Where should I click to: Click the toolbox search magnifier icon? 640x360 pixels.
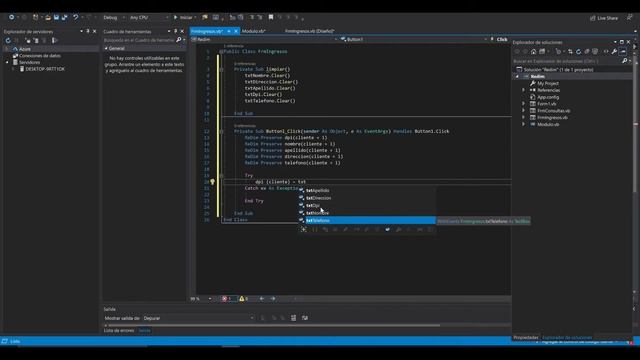[178, 40]
